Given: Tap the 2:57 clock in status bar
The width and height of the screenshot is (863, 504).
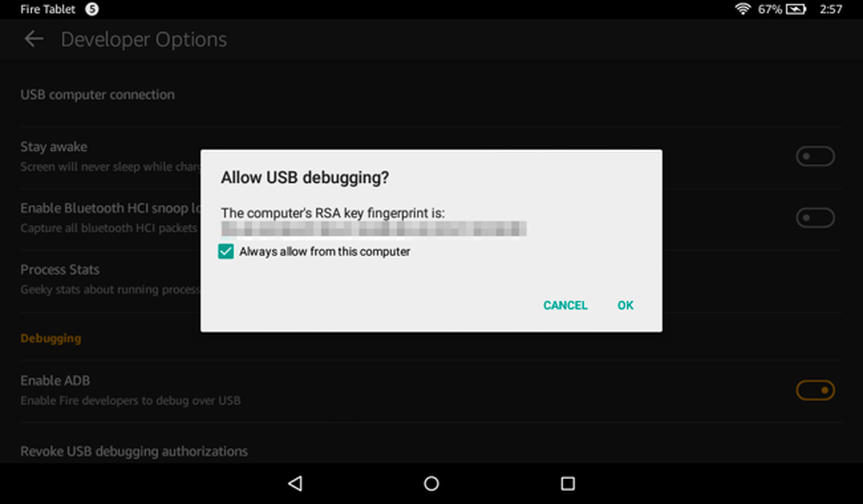Looking at the screenshot, I should click(830, 9).
